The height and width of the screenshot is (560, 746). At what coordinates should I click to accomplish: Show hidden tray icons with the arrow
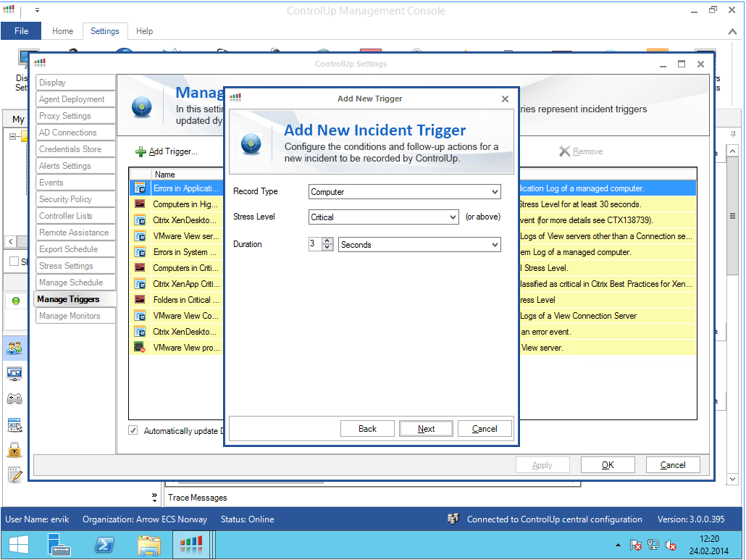(618, 546)
